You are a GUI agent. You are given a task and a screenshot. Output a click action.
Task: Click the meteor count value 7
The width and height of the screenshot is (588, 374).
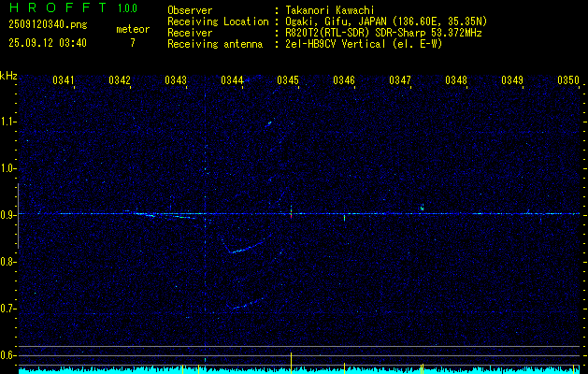pos(133,43)
